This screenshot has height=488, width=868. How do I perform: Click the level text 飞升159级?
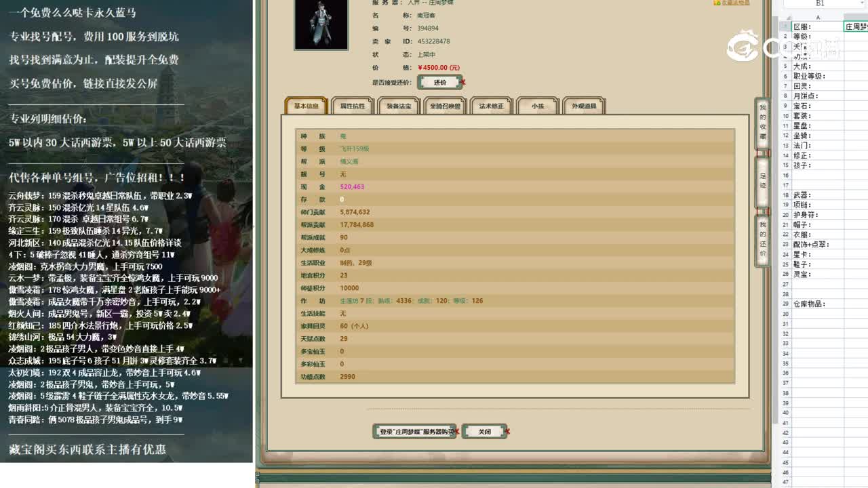click(x=355, y=149)
